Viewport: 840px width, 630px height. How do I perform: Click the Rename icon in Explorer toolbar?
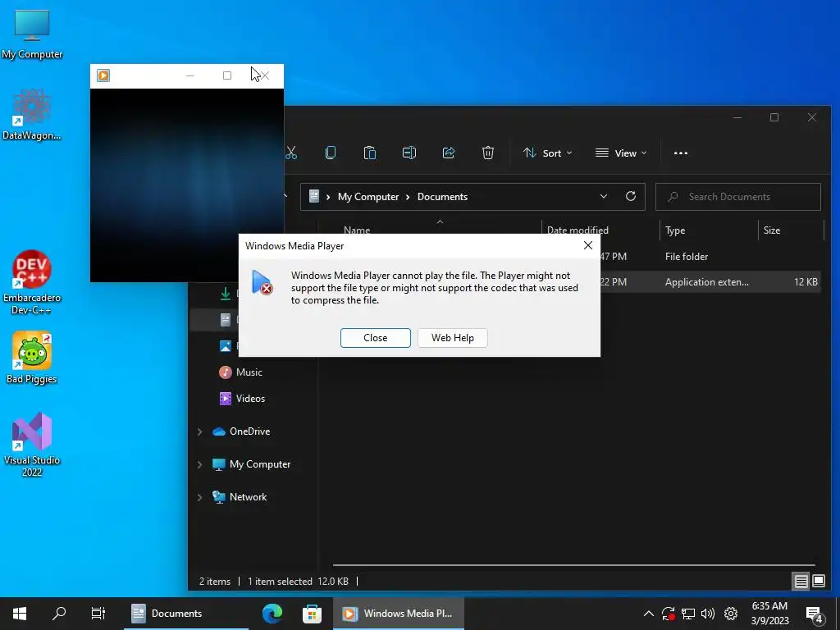[409, 153]
